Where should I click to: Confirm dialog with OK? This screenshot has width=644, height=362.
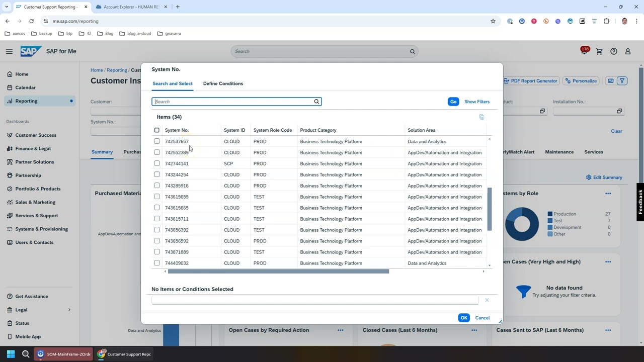tap(464, 318)
